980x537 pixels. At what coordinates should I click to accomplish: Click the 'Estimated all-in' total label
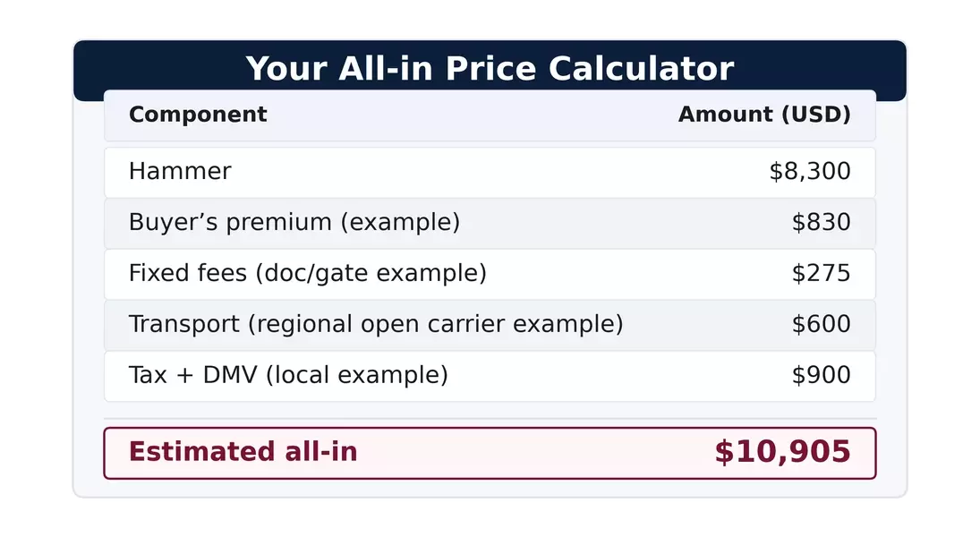[243, 452]
